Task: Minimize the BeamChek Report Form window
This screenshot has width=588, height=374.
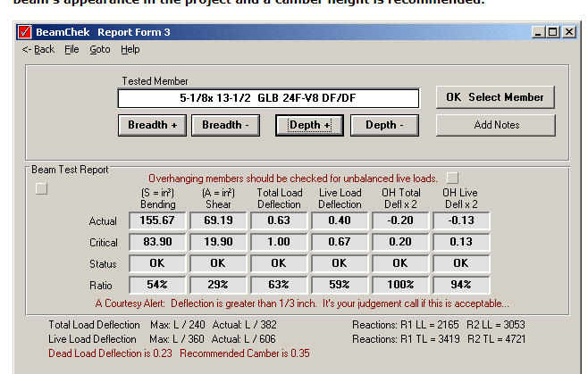Action: pos(539,32)
